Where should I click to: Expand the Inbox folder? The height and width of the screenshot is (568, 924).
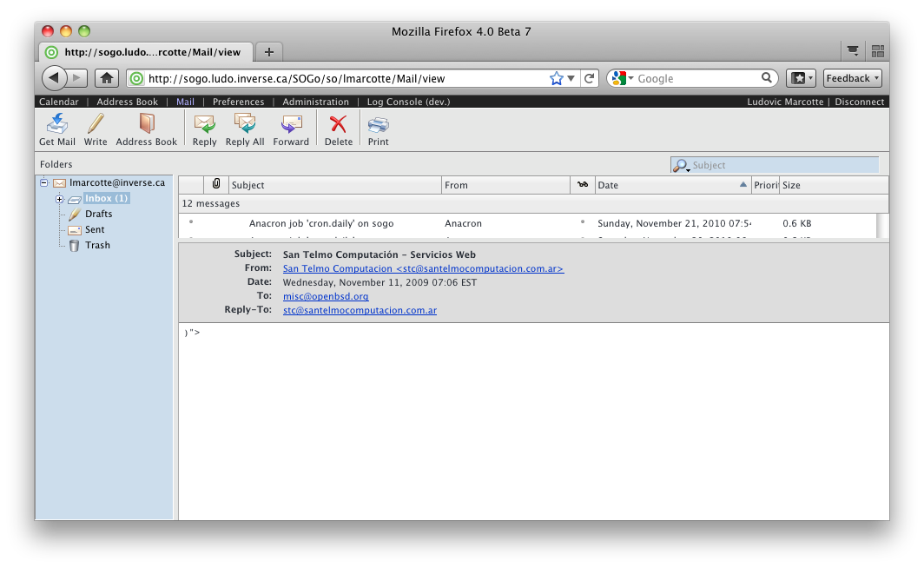pyautogui.click(x=60, y=199)
